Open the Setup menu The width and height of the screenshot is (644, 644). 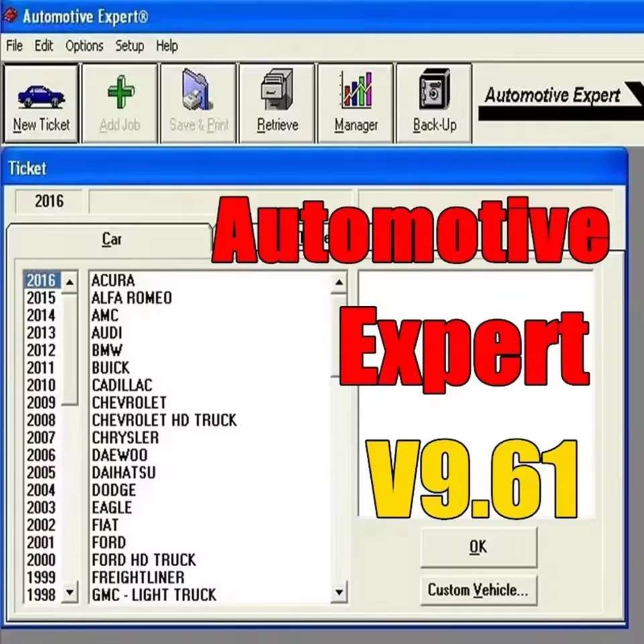pos(129,46)
